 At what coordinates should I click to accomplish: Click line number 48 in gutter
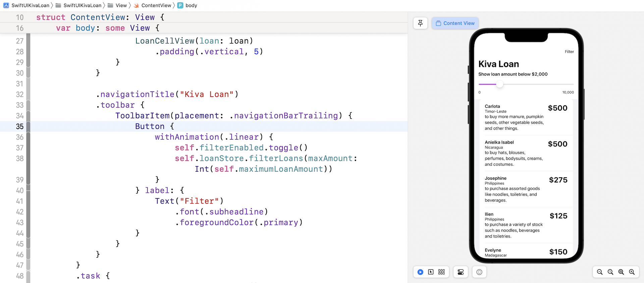click(x=20, y=276)
